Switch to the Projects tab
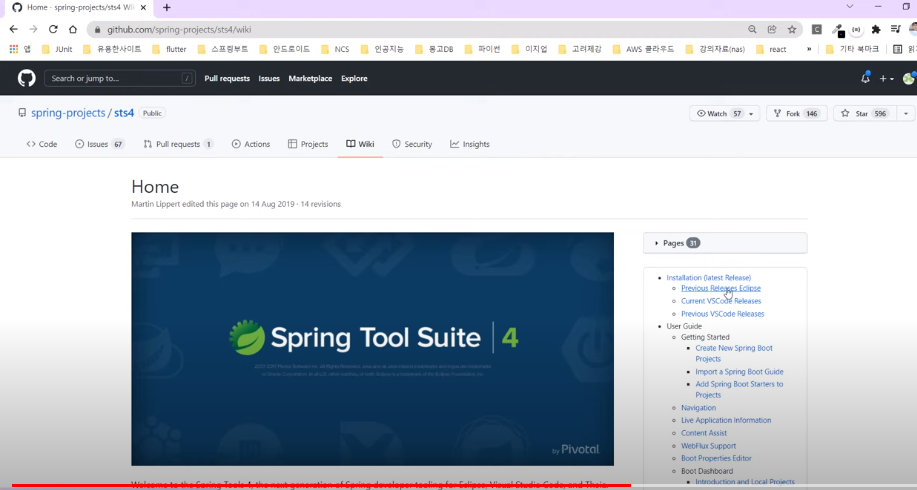Screen dimensions: 917x490 click(x=308, y=144)
